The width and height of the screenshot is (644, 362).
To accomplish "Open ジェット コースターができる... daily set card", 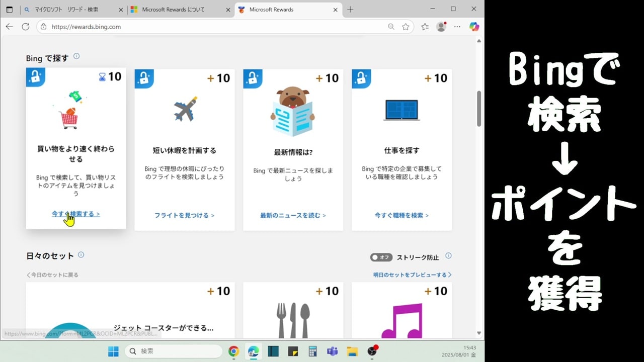I will click(x=130, y=310).
